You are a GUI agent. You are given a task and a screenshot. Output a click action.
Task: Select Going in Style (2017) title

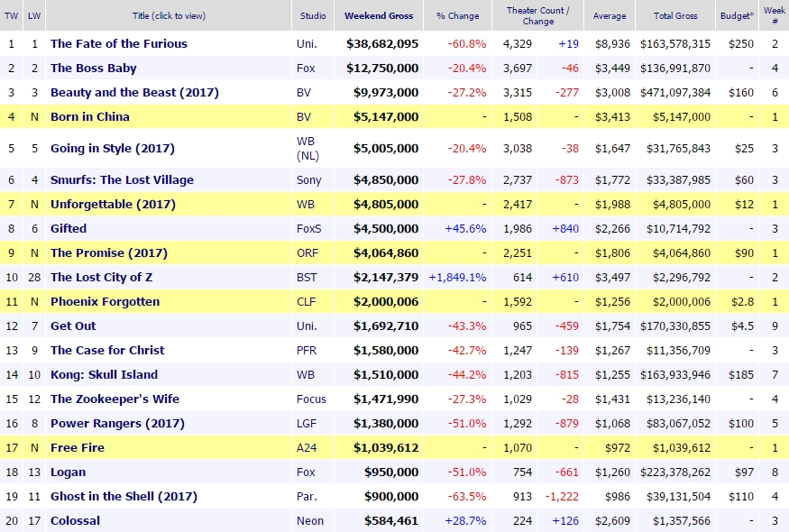click(x=113, y=149)
